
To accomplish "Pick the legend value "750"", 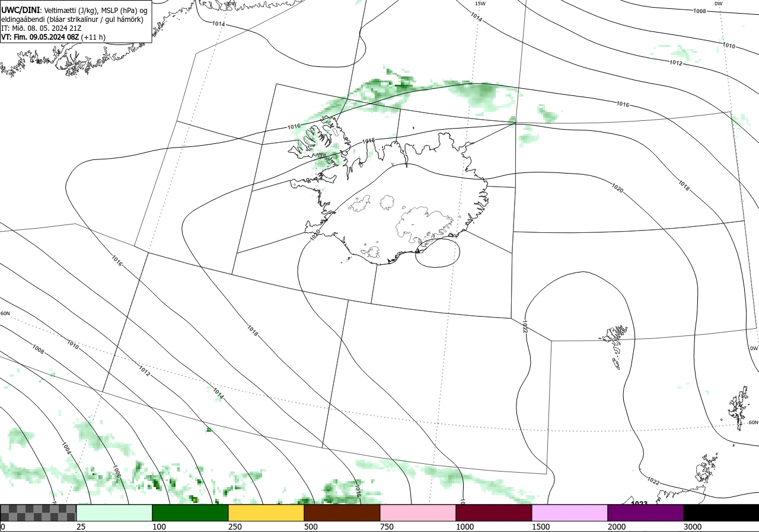I will (387, 527).
